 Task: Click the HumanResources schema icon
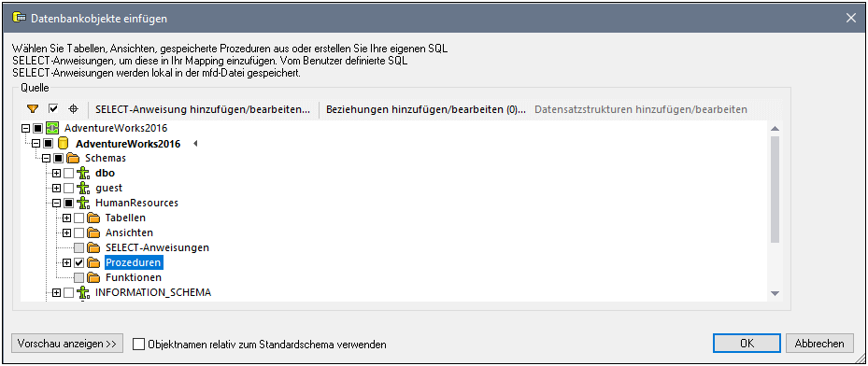tap(83, 203)
